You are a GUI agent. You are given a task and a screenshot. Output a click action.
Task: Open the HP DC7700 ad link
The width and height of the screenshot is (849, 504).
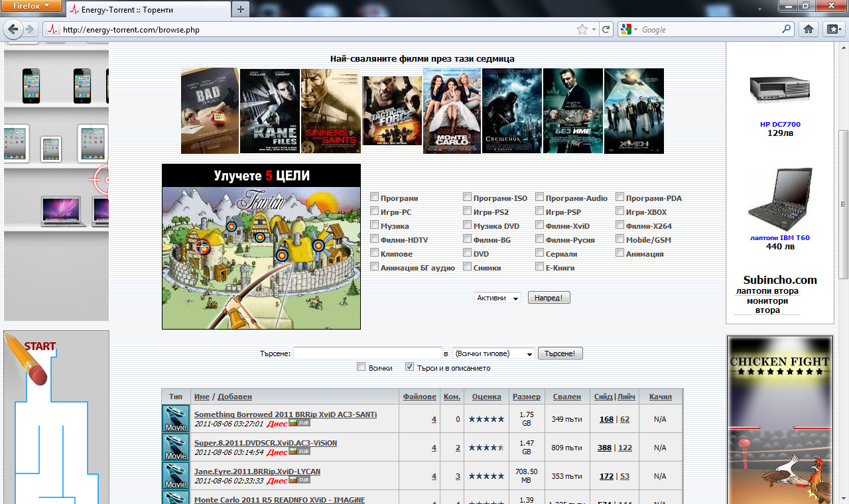pyautogui.click(x=780, y=124)
